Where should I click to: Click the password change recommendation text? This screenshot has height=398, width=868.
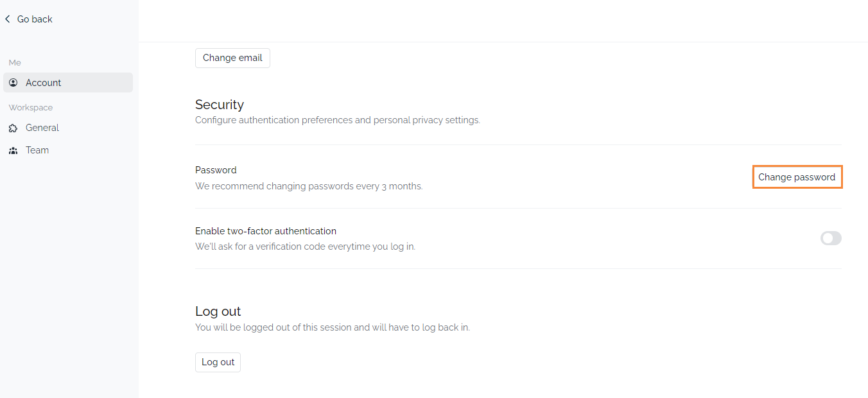309,186
